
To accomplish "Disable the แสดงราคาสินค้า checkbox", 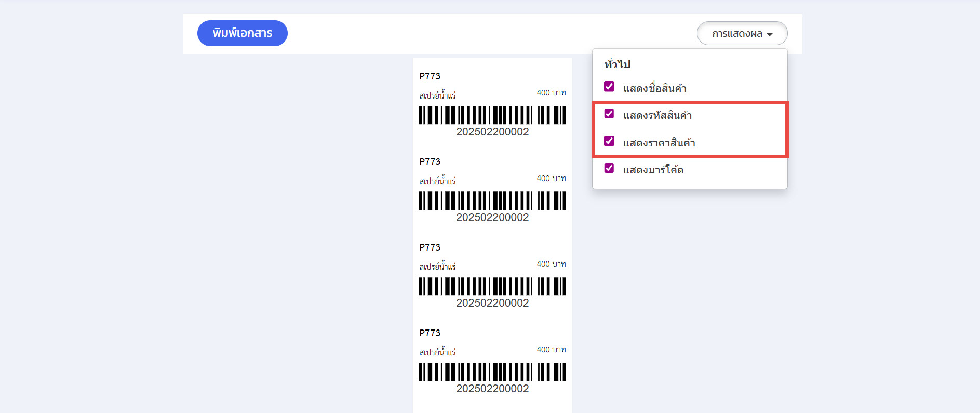I will tap(609, 141).
